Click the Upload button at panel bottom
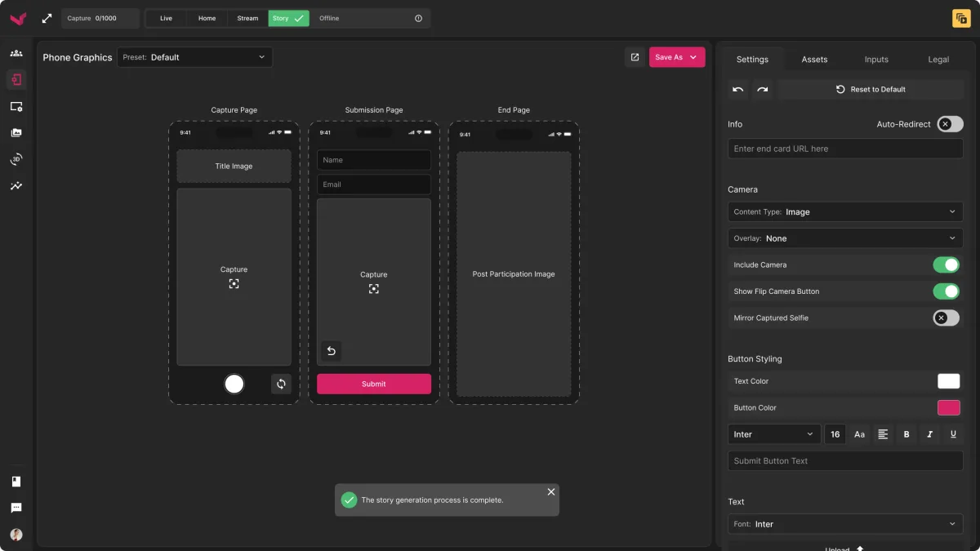Image resolution: width=980 pixels, height=551 pixels. [x=845, y=546]
